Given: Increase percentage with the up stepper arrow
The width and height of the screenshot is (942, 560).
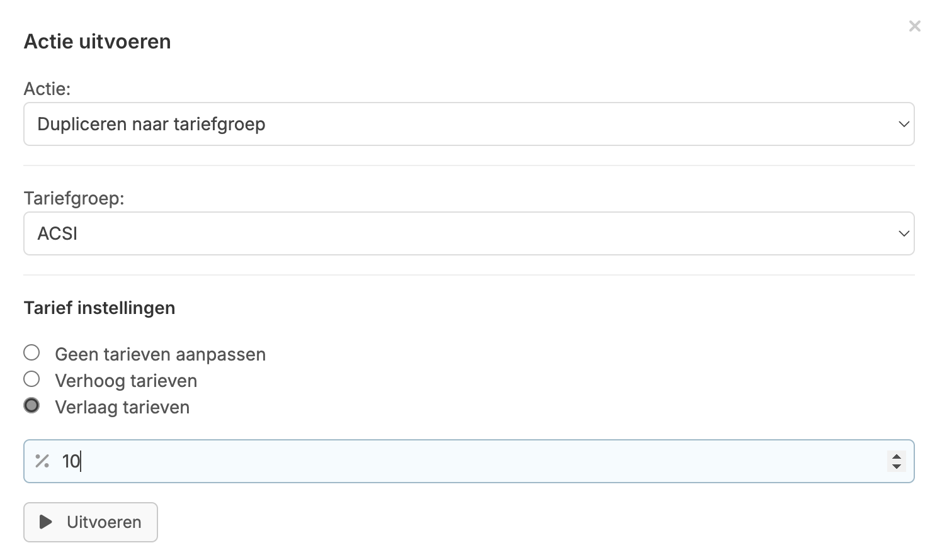Looking at the screenshot, I should pos(896,456).
